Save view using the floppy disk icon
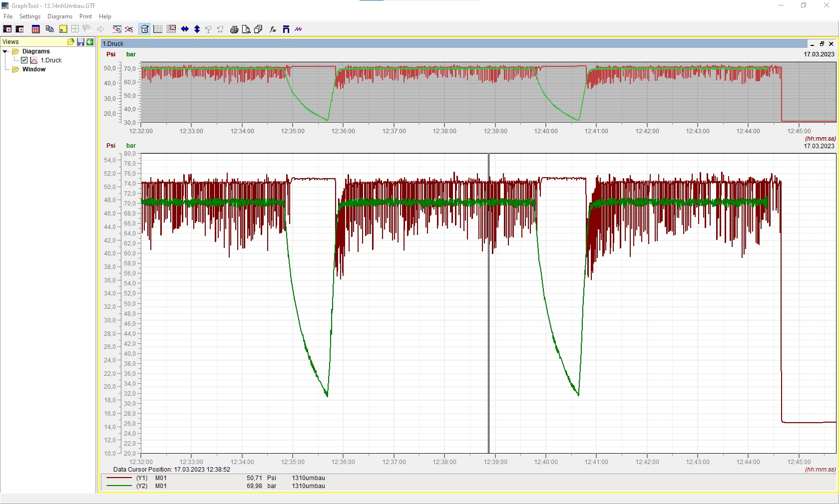Viewport: 839px width, 504px height. pos(80,42)
